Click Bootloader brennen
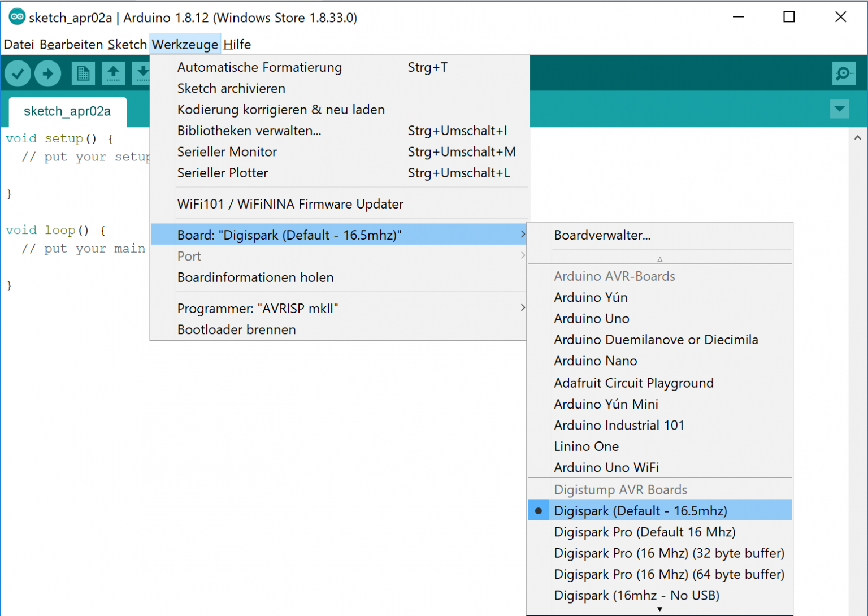Screen dimensions: 868x616 tap(236, 330)
